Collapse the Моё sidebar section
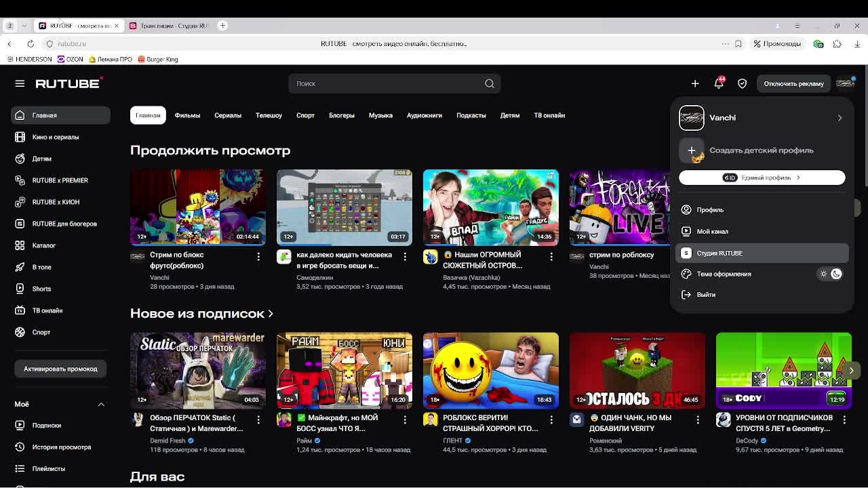Viewport: 868px width, 488px height. [x=101, y=404]
